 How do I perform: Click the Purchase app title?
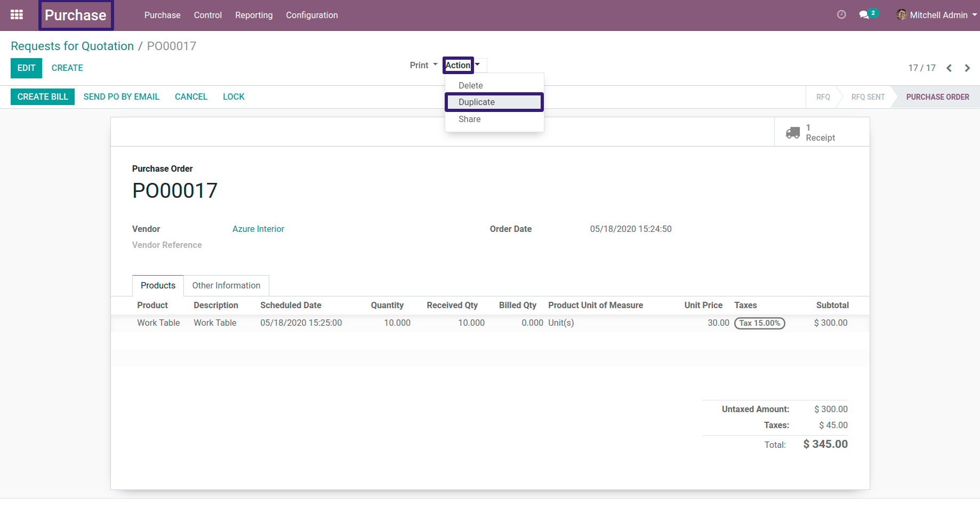76,15
